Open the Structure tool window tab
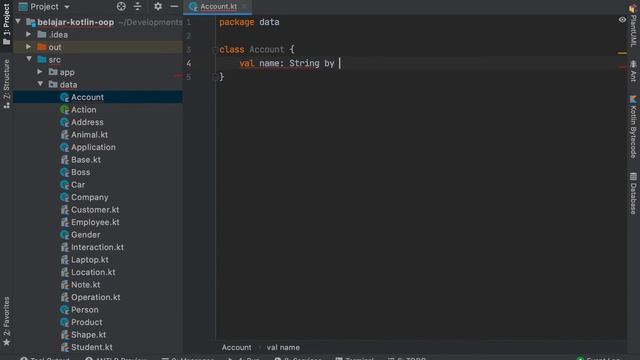This screenshot has width=640, height=360. [7, 84]
